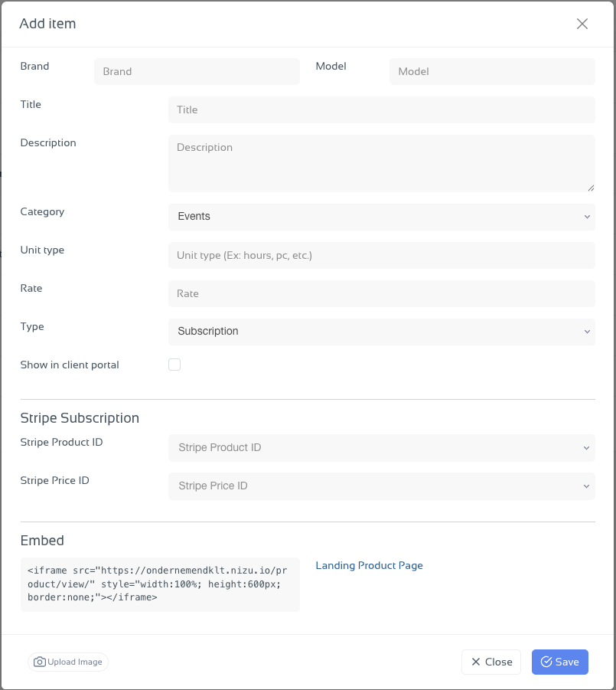Viewport: 616px width, 690px height.
Task: Grab the Description textarea resize handle
Action: click(591, 188)
